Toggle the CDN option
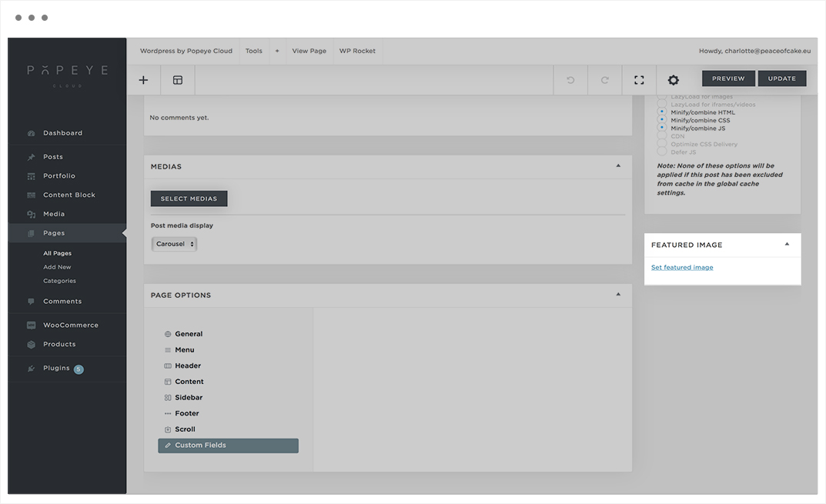 pos(661,135)
